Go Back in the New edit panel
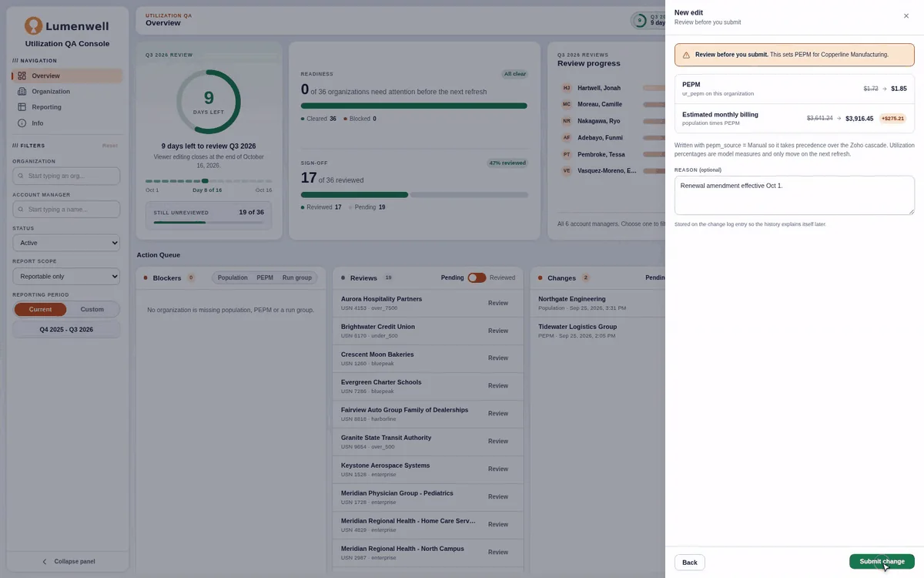The height and width of the screenshot is (578, 924). [x=690, y=563]
